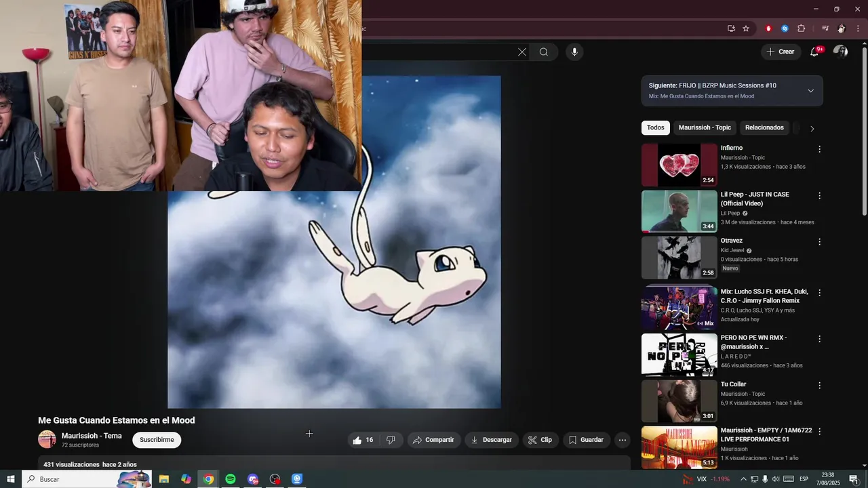Open the Windows Start menu
Image resolution: width=868 pixels, height=488 pixels.
10,479
